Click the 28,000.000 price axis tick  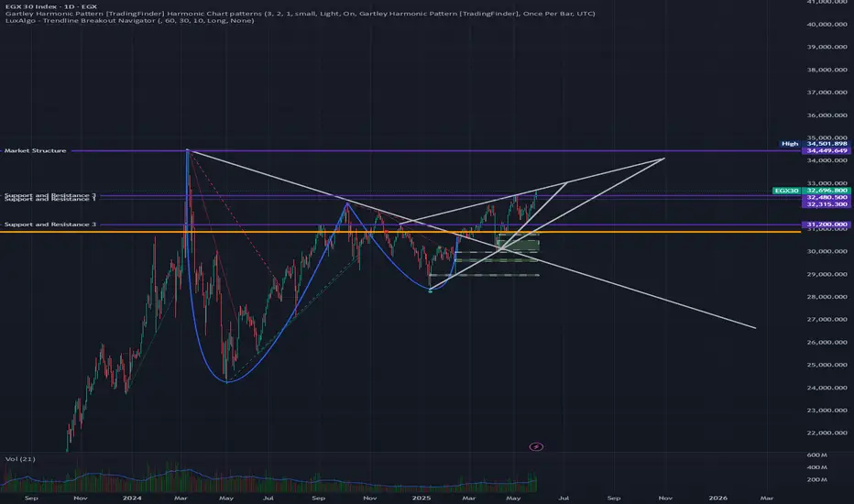pos(827,297)
